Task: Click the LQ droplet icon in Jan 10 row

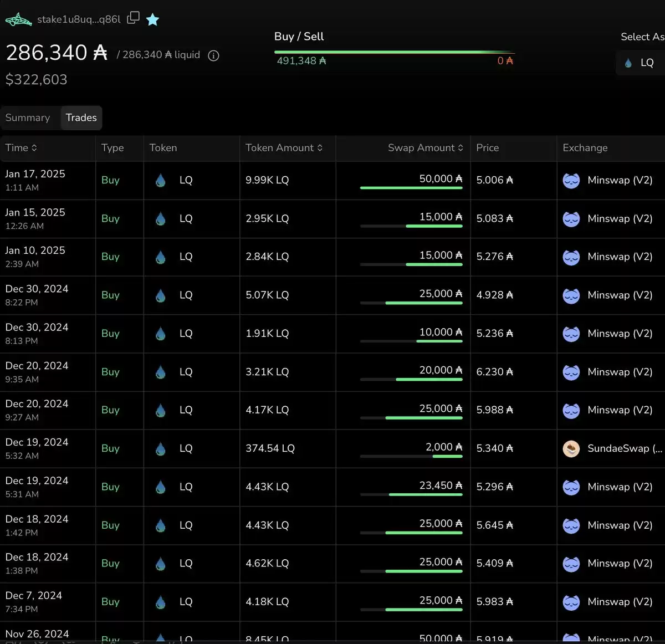Action: coord(161,257)
